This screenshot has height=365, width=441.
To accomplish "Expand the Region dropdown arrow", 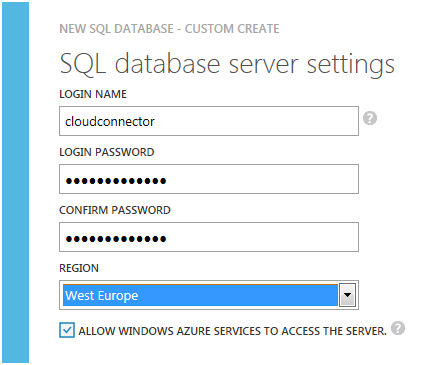I will coord(347,295).
